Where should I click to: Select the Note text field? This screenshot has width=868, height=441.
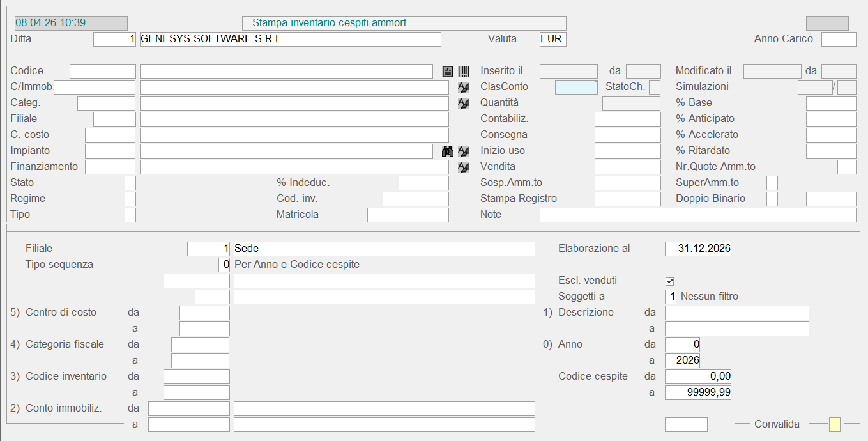point(697,215)
